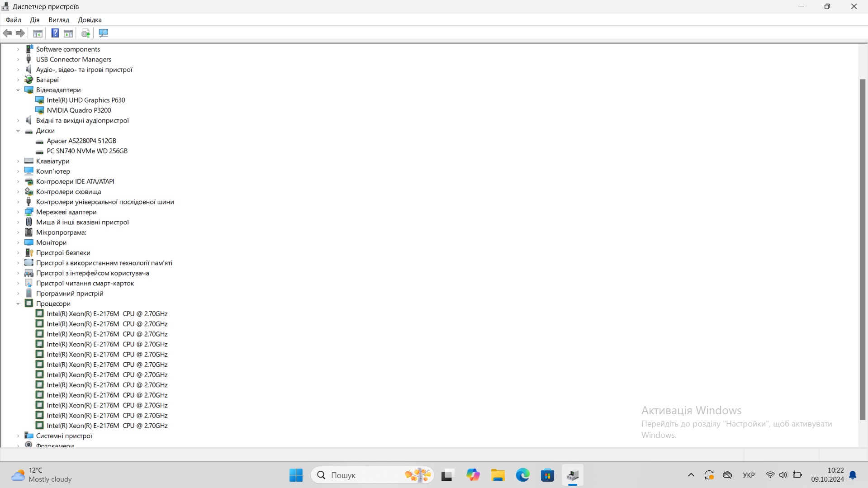Screen dimensions: 868x488
Task: Open Copilot from the taskbar
Action: pyautogui.click(x=473, y=475)
